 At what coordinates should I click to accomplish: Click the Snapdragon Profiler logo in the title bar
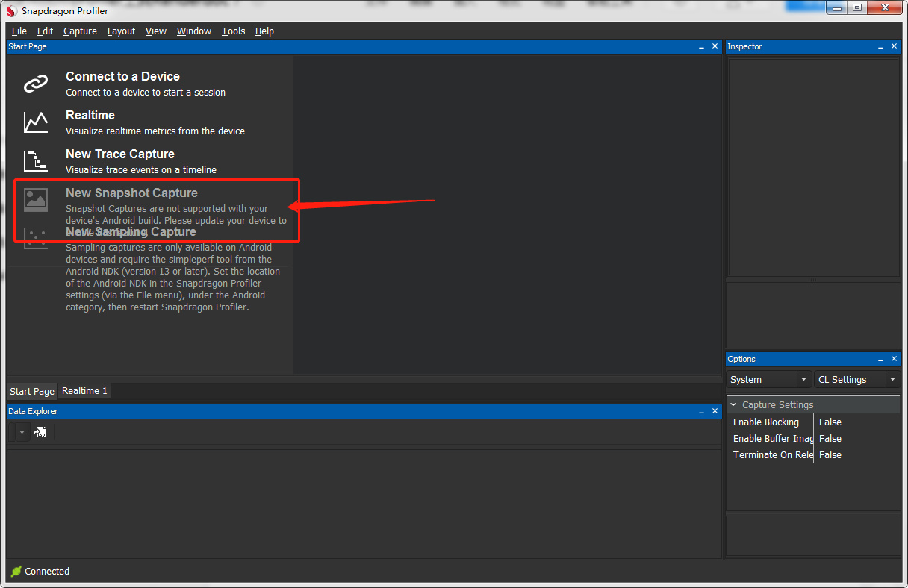10,10
